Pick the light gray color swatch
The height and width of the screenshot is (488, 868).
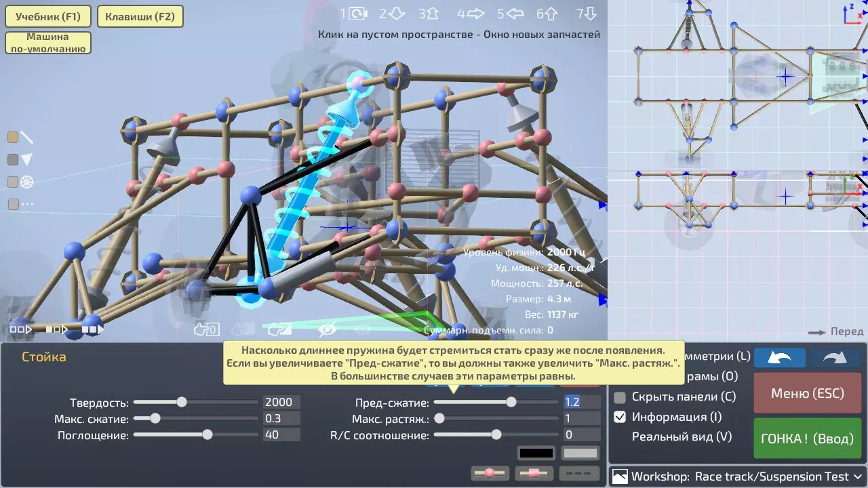pos(580,453)
